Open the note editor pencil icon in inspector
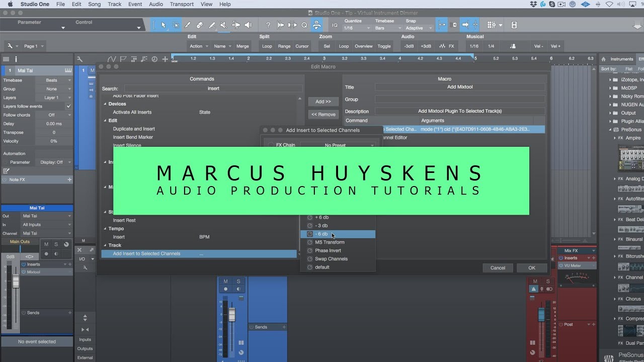 [6, 171]
